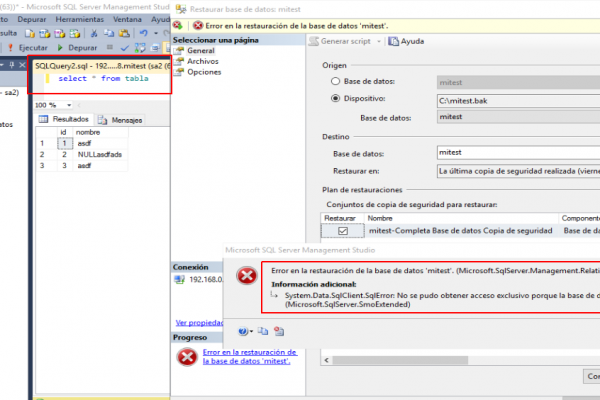Click the cancel query stop icon
Image resolution: width=600 pixels, height=400 pixels.
pyautogui.click(x=110, y=47)
